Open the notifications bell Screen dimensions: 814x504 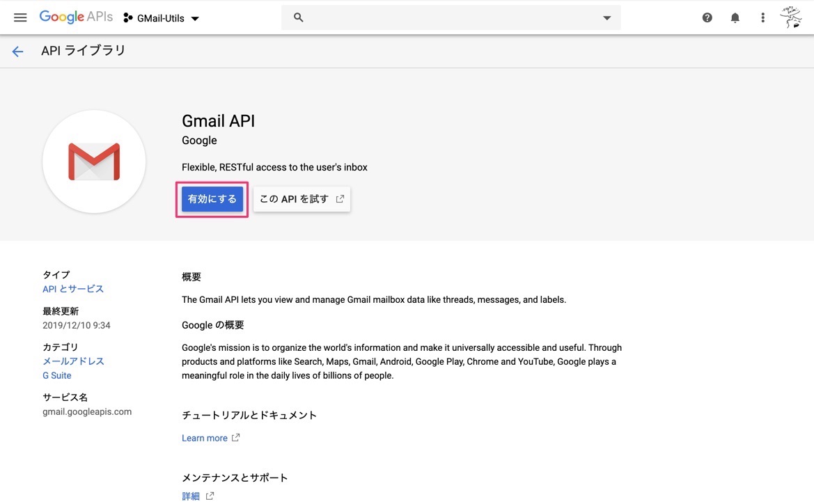pos(735,17)
